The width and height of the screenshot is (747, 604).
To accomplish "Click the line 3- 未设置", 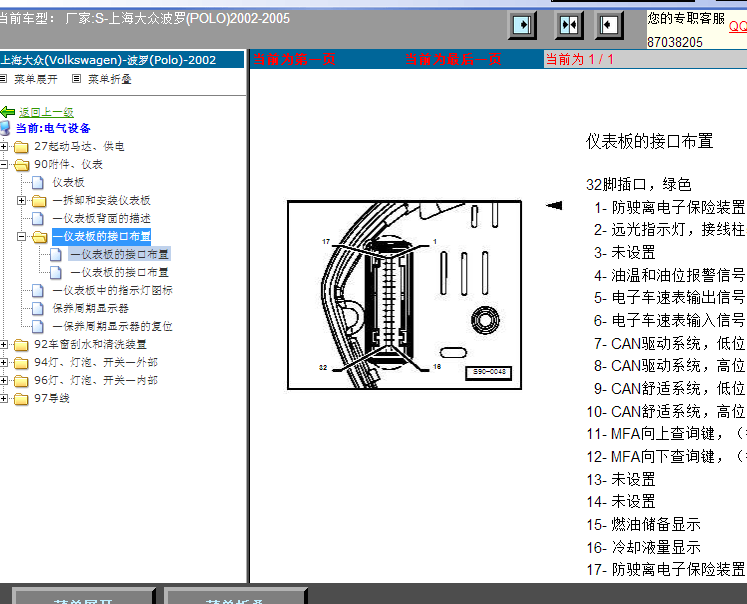I will coord(625,252).
